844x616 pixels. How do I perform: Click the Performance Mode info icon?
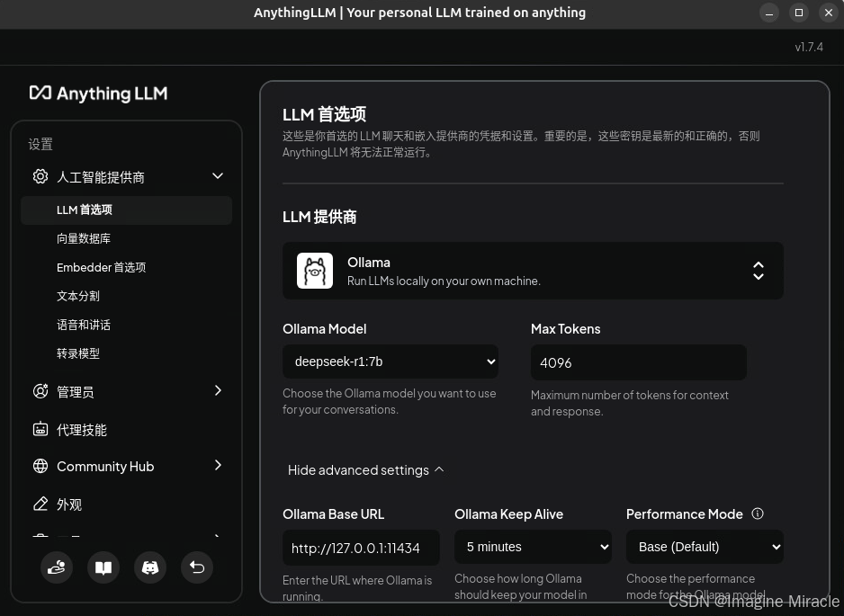[758, 513]
